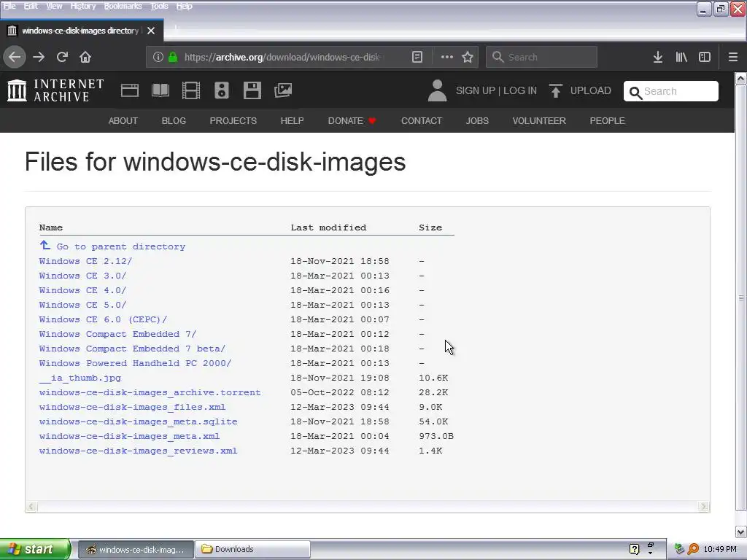Click the LOG IN link
Viewport: 747px width, 560px height.
click(x=519, y=90)
